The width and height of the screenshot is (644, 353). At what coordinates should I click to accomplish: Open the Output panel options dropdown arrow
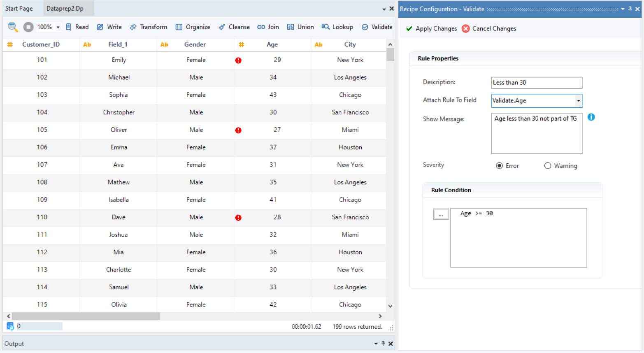point(375,344)
